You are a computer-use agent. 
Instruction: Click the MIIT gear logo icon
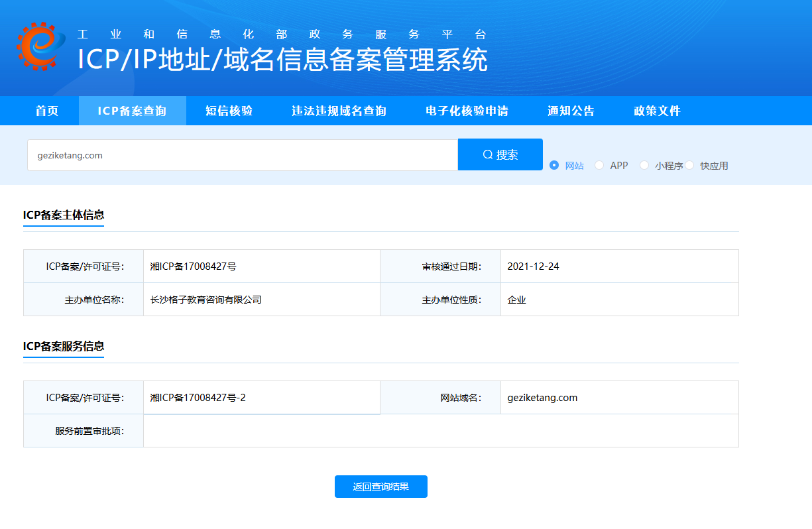pyautogui.click(x=41, y=46)
